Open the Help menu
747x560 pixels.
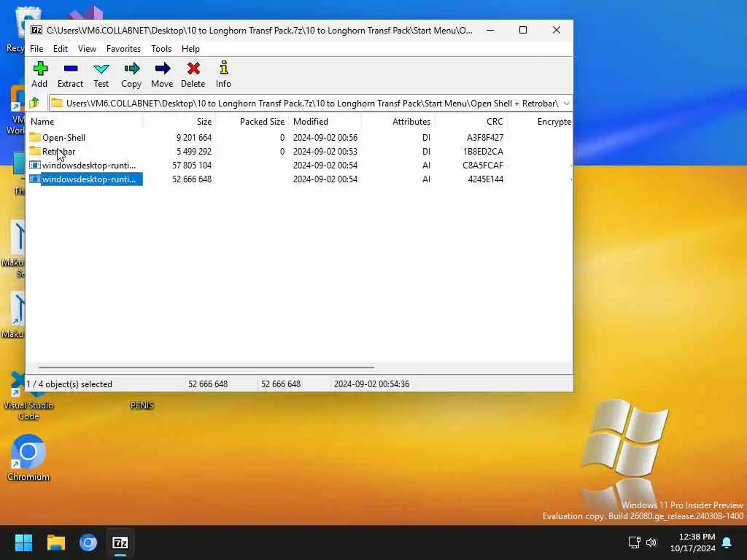(190, 49)
